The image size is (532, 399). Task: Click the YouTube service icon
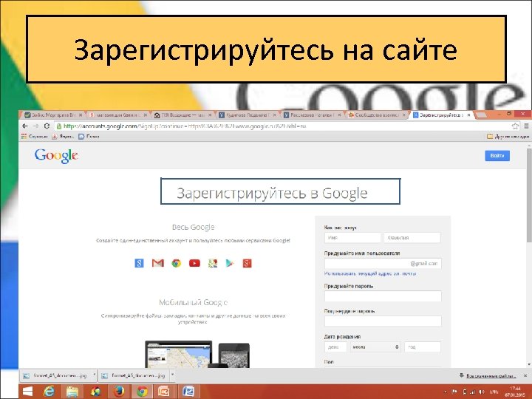[x=194, y=263]
